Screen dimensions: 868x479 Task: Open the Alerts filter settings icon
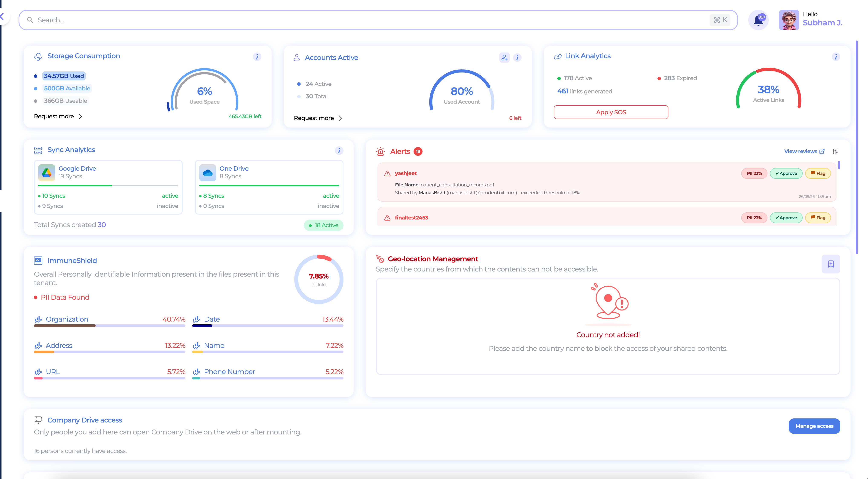coord(835,151)
